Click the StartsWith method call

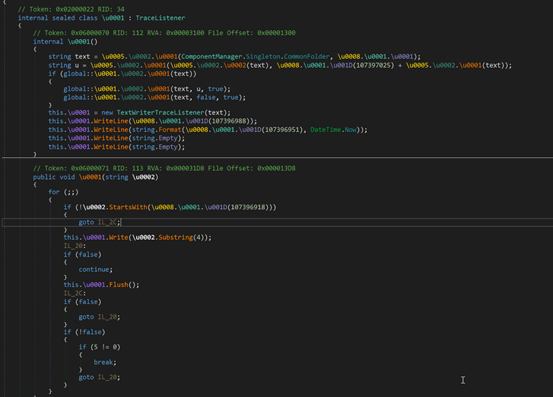click(128, 207)
